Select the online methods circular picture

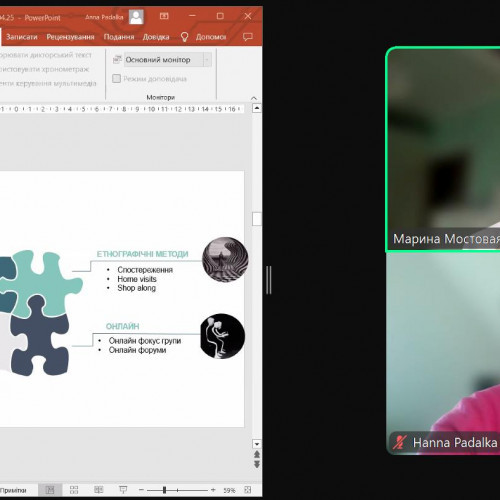(222, 336)
